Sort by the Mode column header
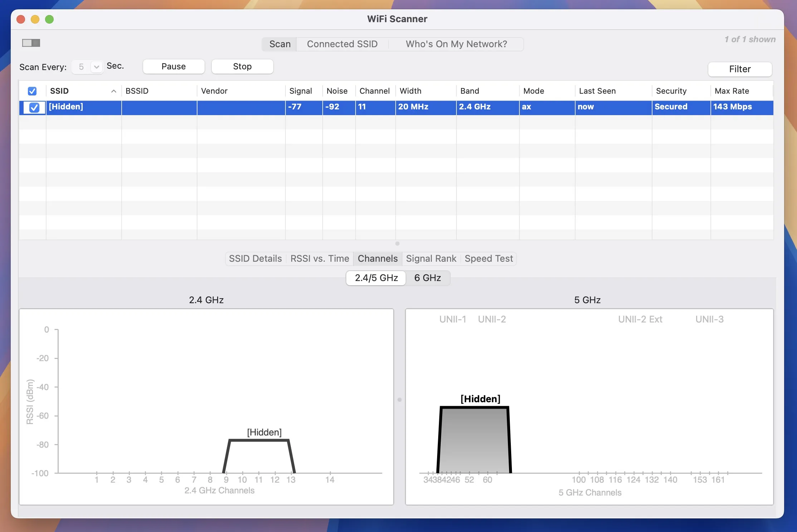Image resolution: width=797 pixels, height=532 pixels. (x=547, y=91)
